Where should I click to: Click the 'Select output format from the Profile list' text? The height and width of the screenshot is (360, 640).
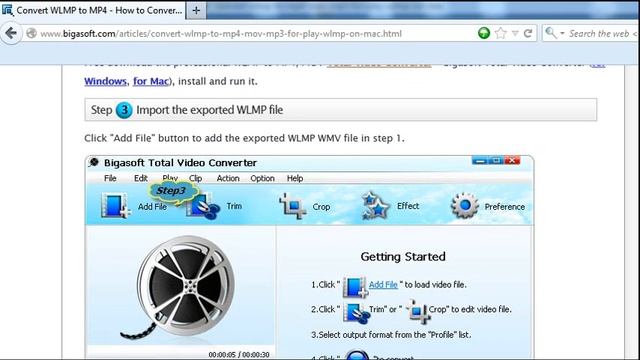pyautogui.click(x=391, y=335)
